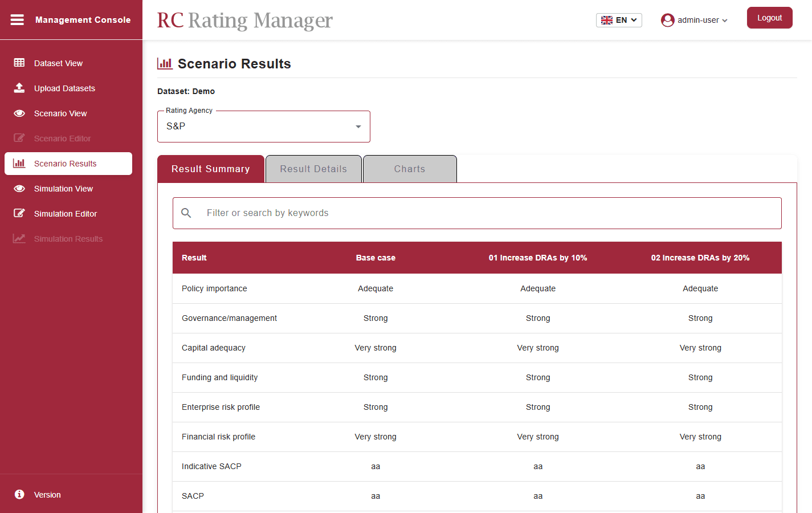Click the admin-user avatar icon
This screenshot has width=812, height=513.
pos(667,20)
